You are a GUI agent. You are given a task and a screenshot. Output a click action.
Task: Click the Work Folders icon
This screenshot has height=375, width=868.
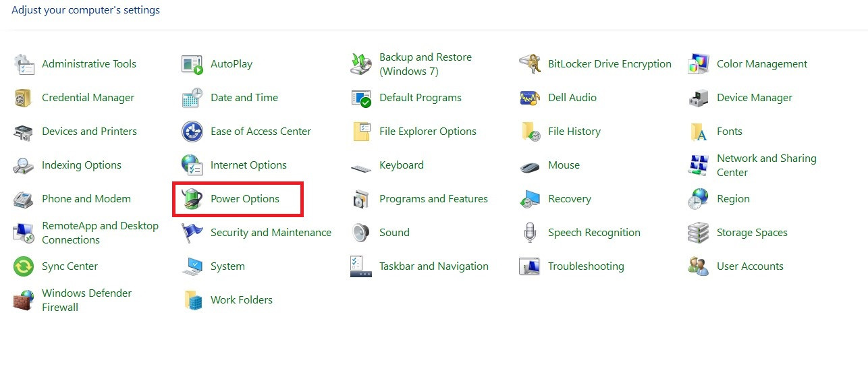192,300
